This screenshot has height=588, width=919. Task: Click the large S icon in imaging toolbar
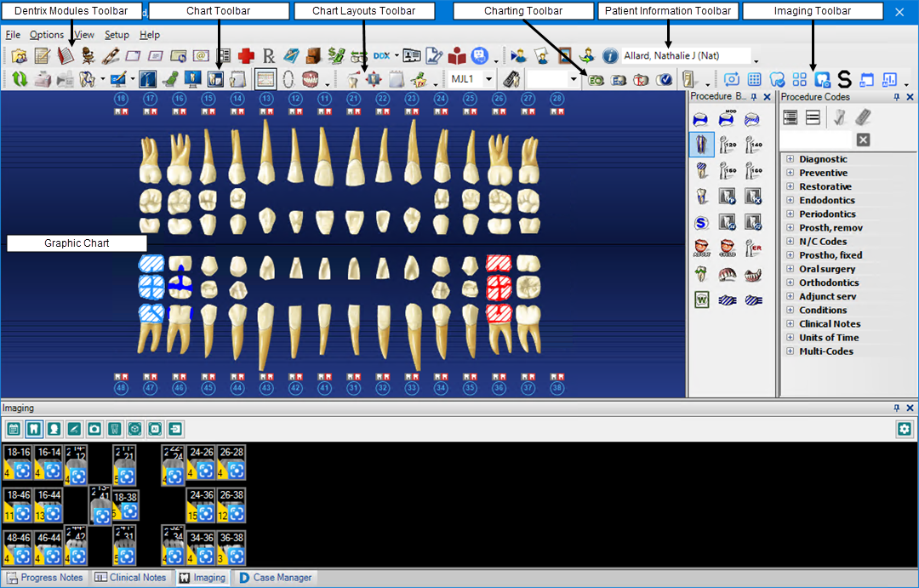click(x=844, y=79)
